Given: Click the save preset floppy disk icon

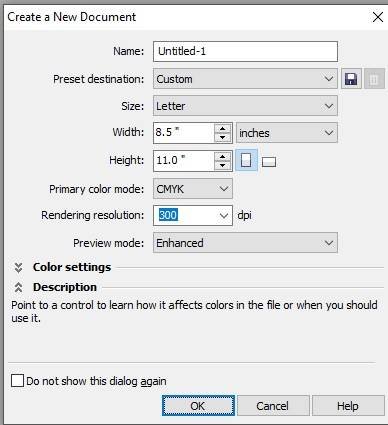Looking at the screenshot, I should point(351,79).
